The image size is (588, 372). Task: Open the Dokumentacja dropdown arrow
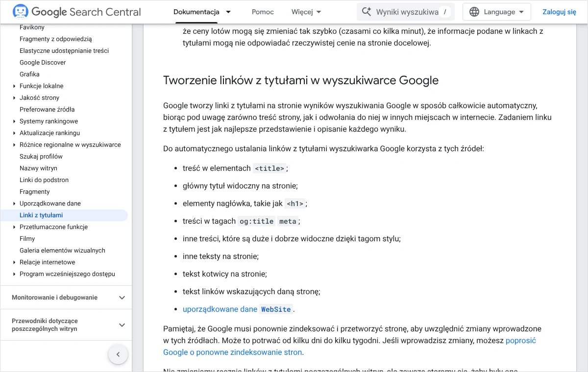coord(228,12)
